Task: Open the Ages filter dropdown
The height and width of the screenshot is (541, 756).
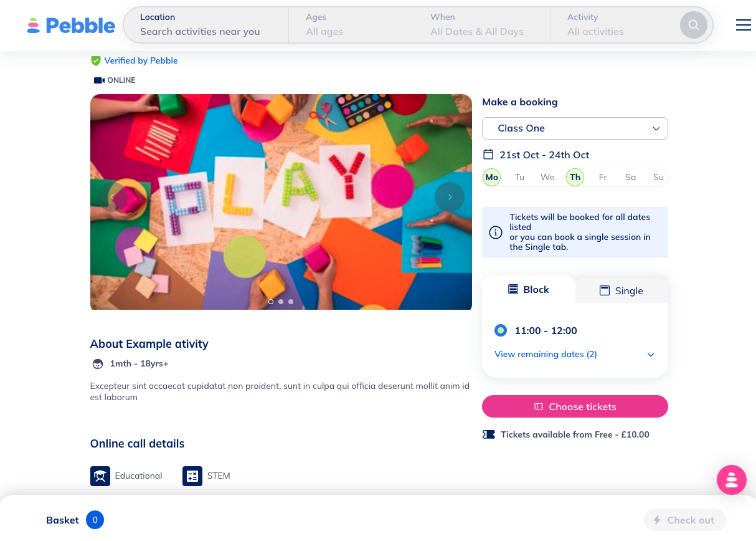Action: [x=351, y=25]
